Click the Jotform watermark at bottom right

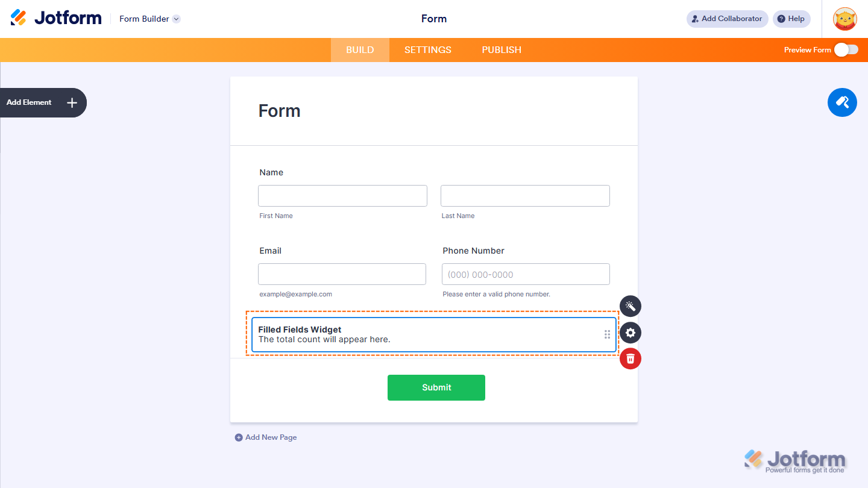pyautogui.click(x=794, y=459)
